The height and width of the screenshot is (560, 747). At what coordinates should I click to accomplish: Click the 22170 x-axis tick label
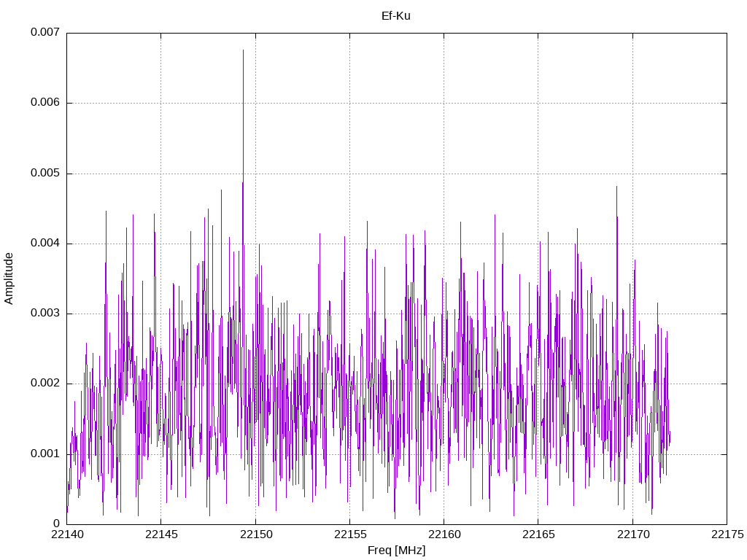pos(633,534)
